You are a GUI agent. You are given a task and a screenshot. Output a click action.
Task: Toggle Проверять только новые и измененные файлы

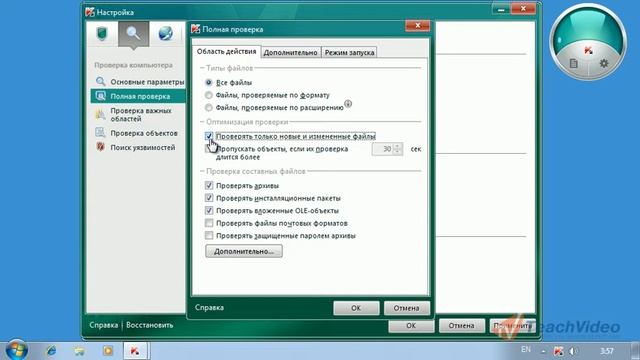coord(209,136)
